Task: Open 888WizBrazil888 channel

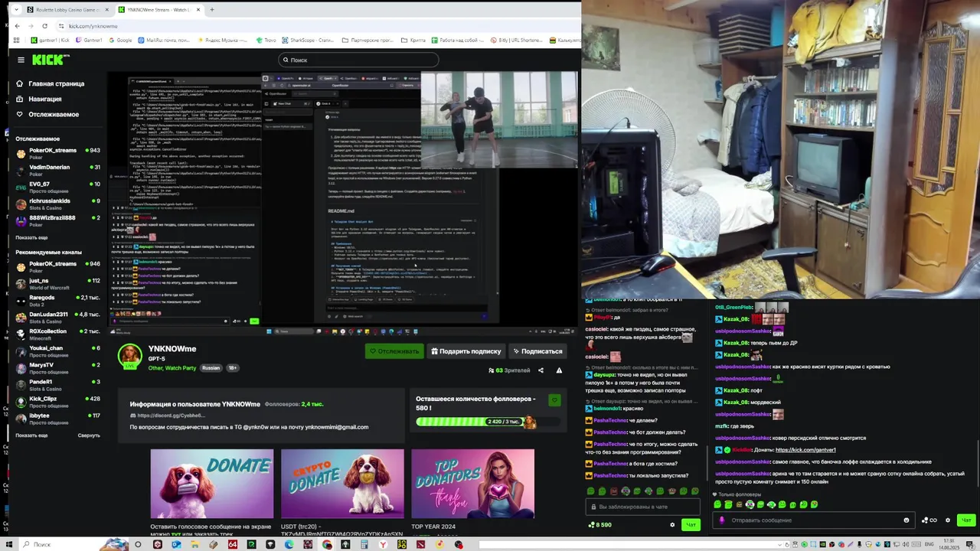Action: coord(58,220)
